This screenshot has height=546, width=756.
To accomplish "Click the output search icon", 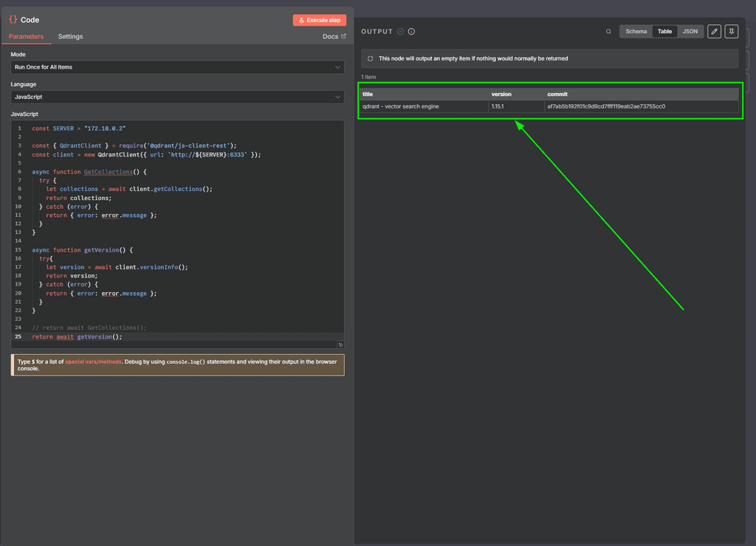I will pos(608,31).
